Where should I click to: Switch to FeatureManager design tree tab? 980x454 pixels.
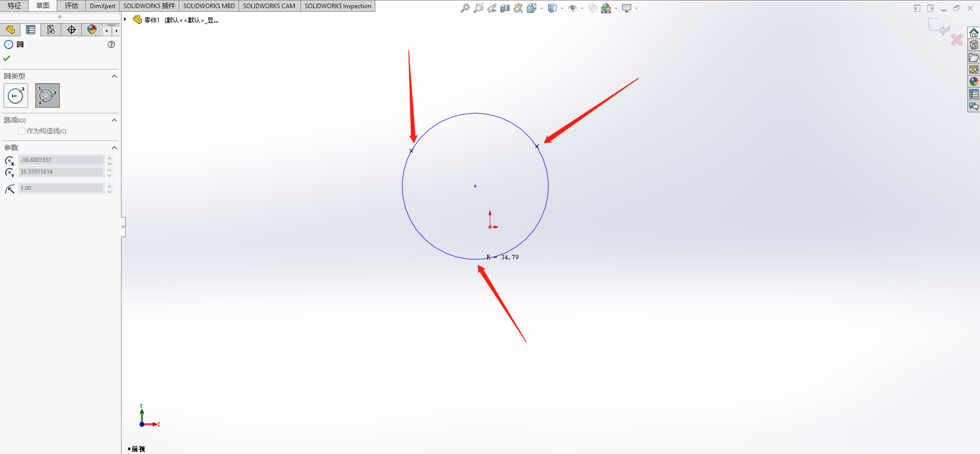10,30
